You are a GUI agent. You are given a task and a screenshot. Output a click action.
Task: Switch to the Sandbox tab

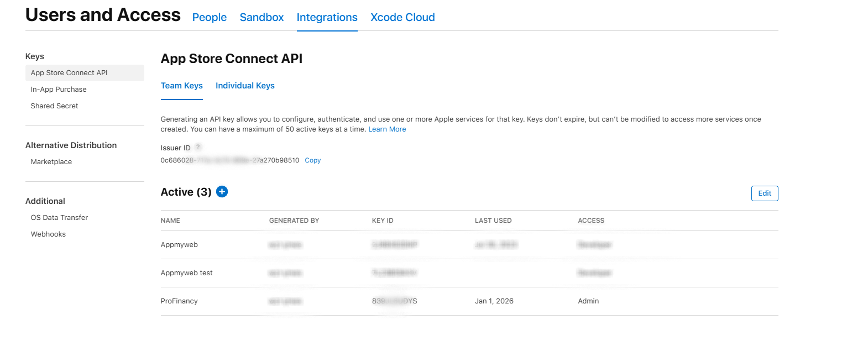click(262, 17)
